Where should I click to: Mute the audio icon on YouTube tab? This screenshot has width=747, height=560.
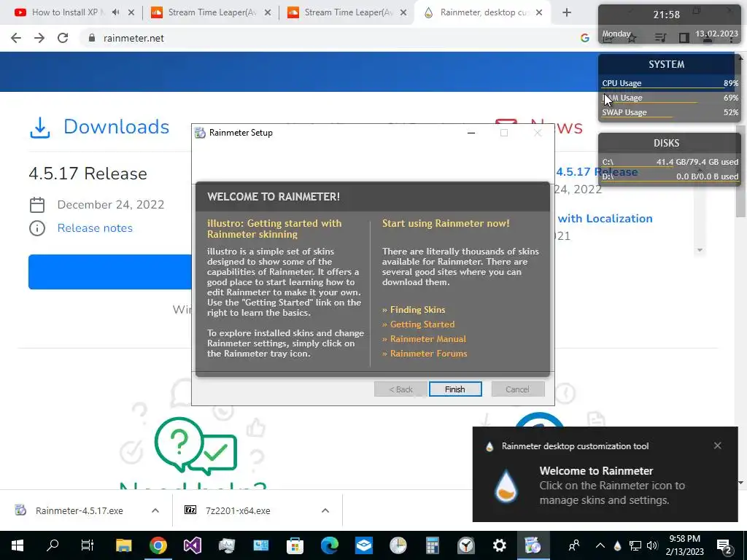coord(115,12)
